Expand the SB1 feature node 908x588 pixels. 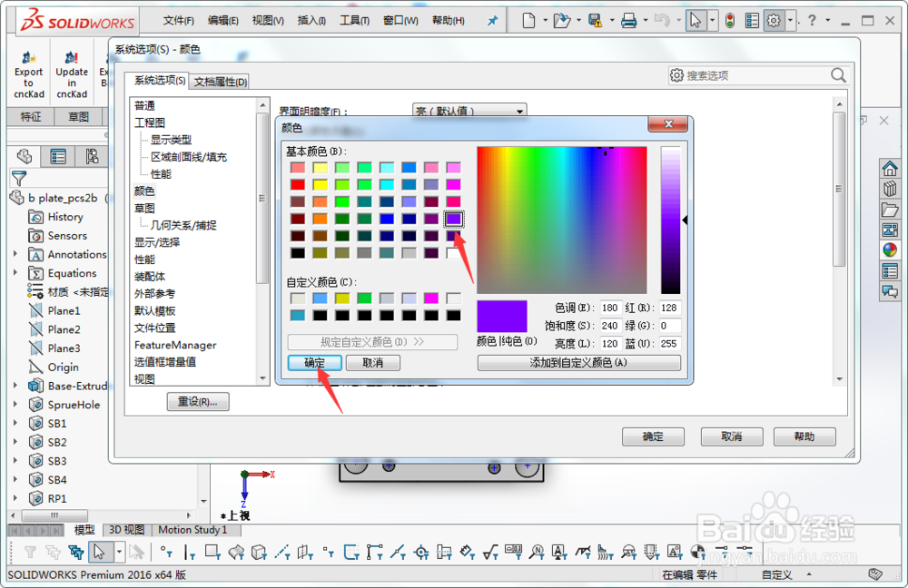(x=15, y=423)
